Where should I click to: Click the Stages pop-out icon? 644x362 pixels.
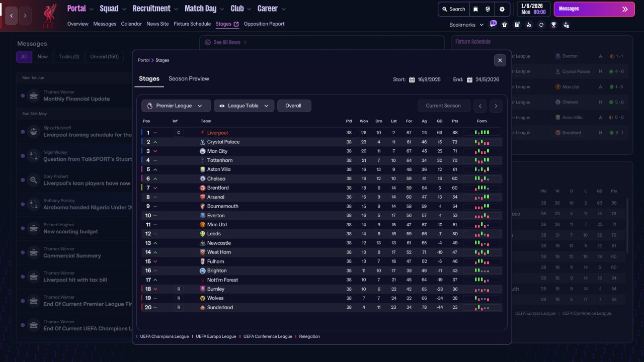point(236,24)
